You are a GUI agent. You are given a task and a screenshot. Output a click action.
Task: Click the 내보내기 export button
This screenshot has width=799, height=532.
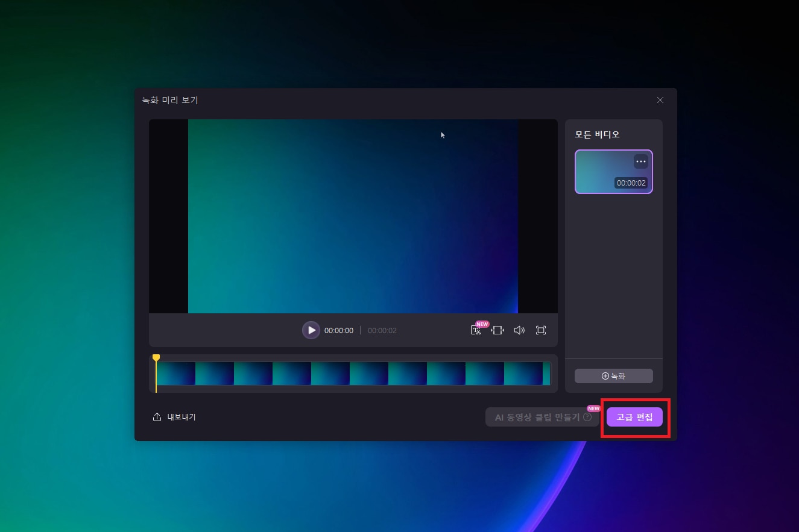(174, 417)
